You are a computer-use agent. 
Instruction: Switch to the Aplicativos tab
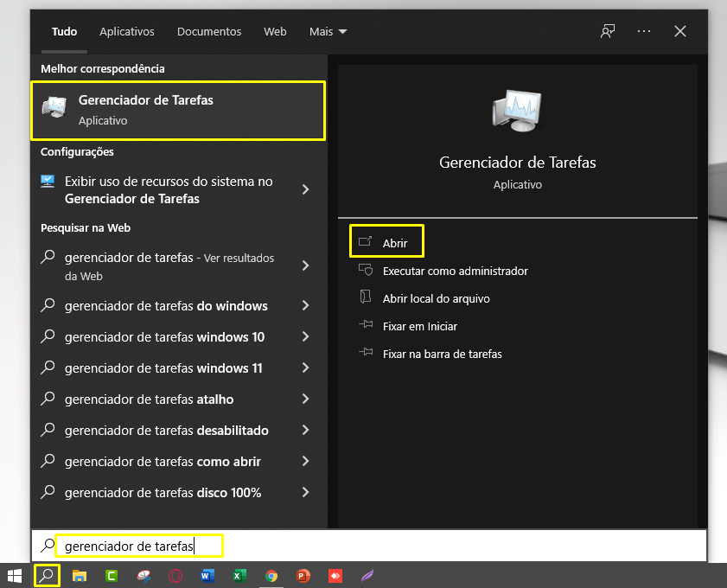[x=126, y=31]
